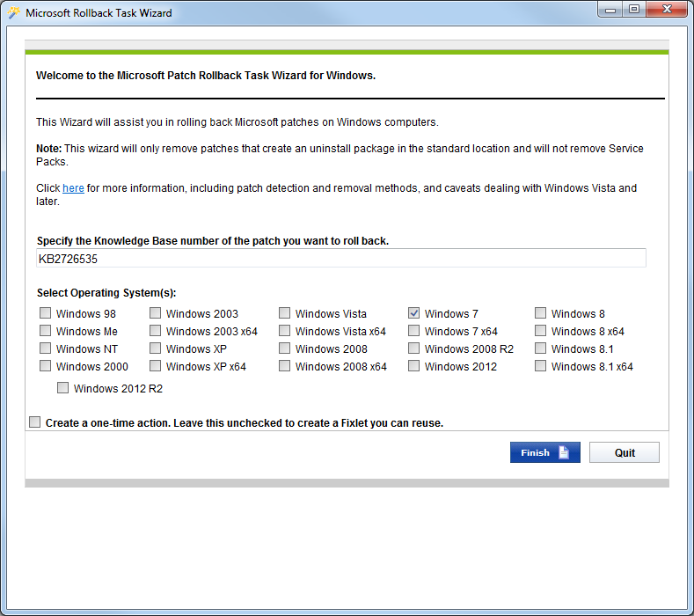Click the Quit button
The width and height of the screenshot is (694, 616).
pos(624,452)
